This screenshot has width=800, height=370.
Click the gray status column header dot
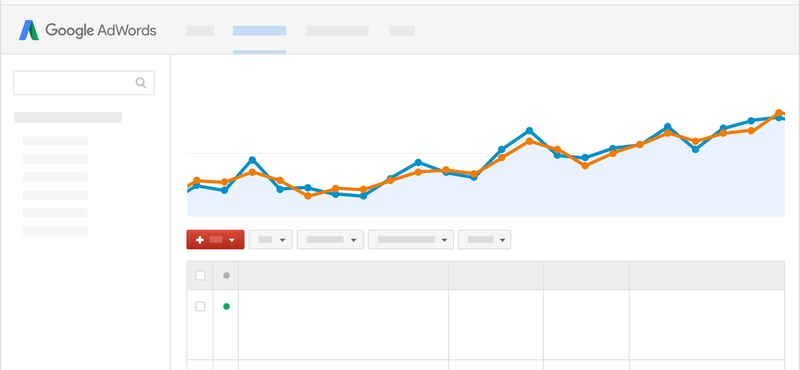(x=227, y=276)
